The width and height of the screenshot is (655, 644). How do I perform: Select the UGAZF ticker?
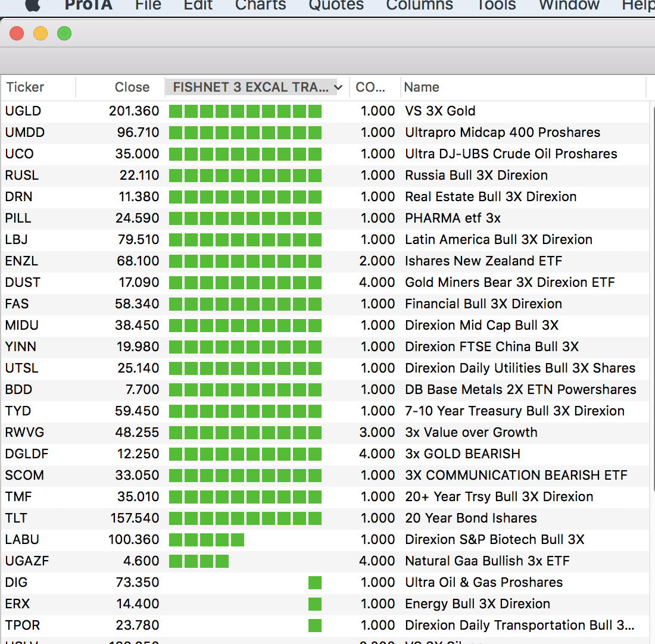27,561
